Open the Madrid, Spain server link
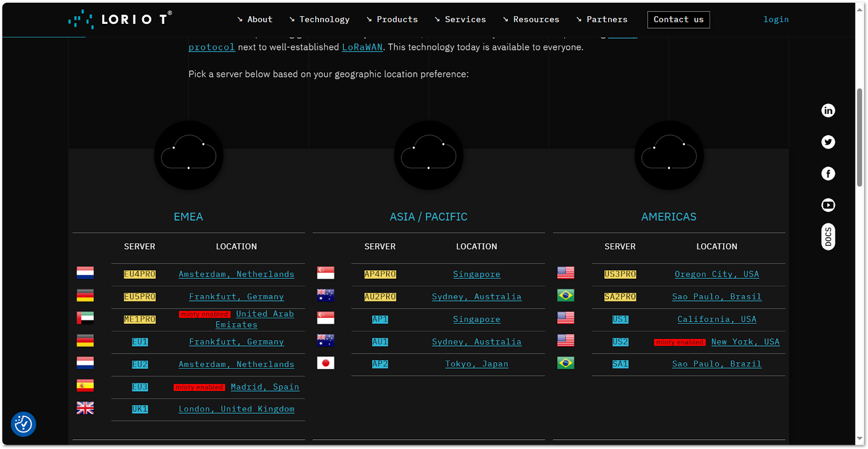The image size is (868, 449). [265, 387]
